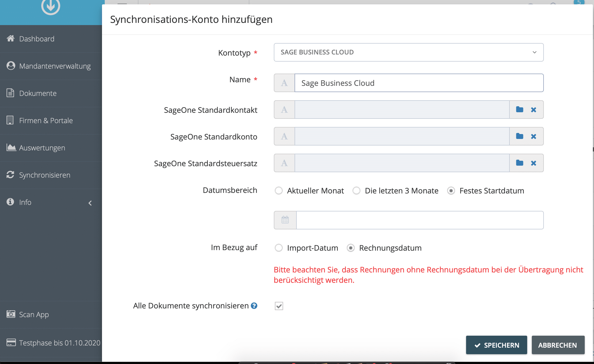
Task: Click the Mandantenverwaltung user icon
Action: (11, 66)
